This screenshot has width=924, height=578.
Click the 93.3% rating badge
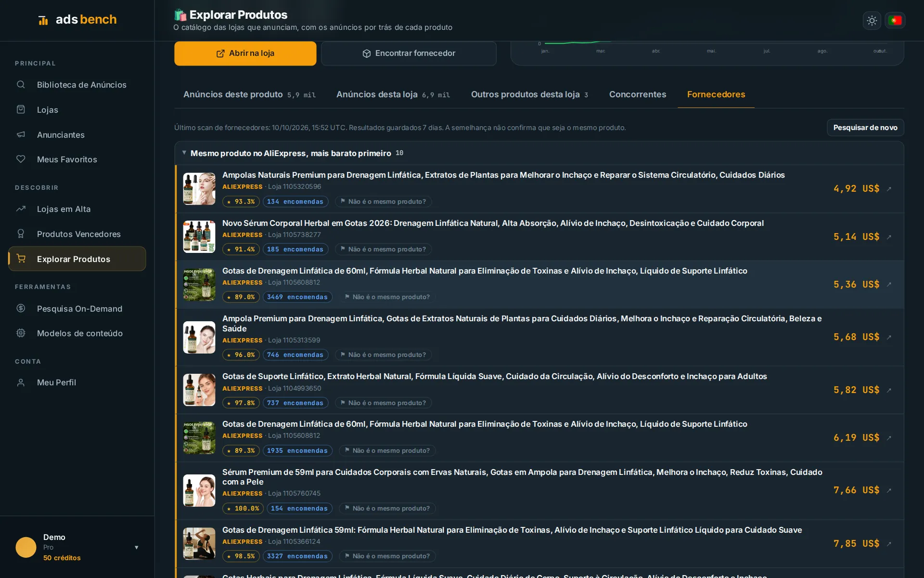(241, 201)
